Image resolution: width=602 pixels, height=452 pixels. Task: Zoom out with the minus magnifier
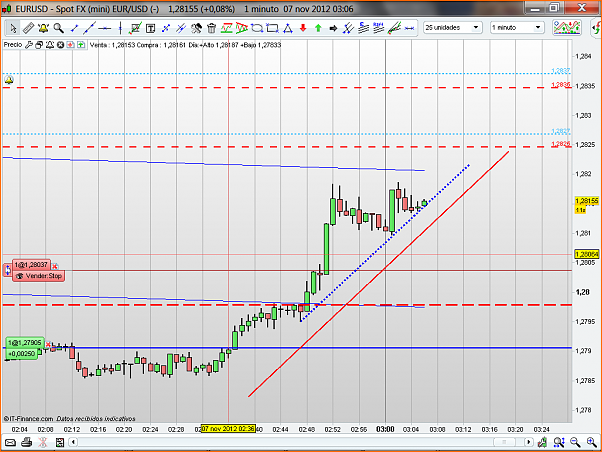pyautogui.click(x=575, y=442)
